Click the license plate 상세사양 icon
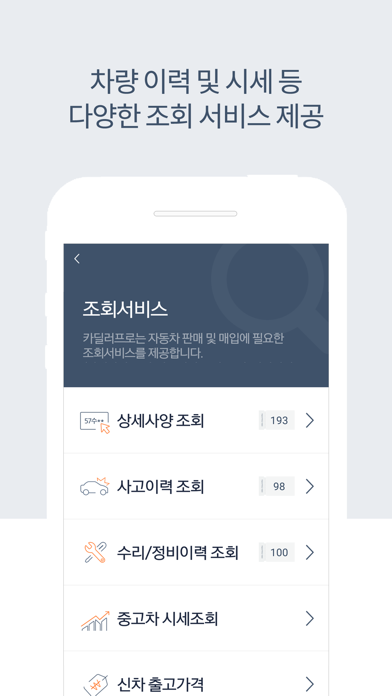 95,422
